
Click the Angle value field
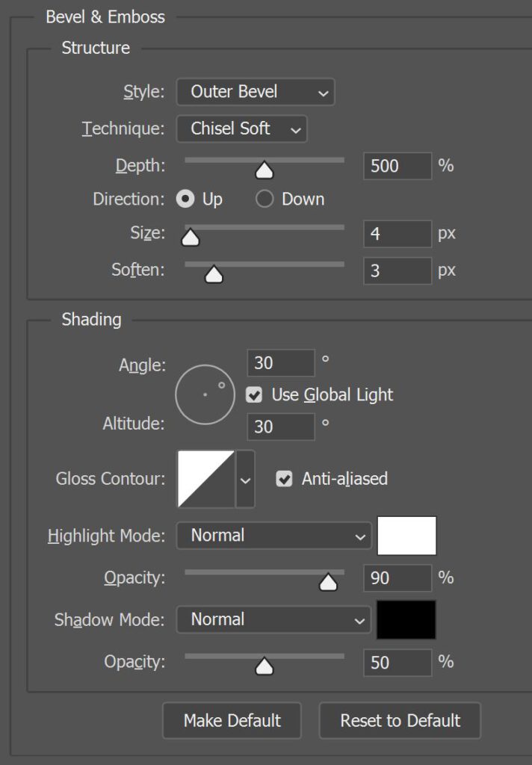coord(281,363)
